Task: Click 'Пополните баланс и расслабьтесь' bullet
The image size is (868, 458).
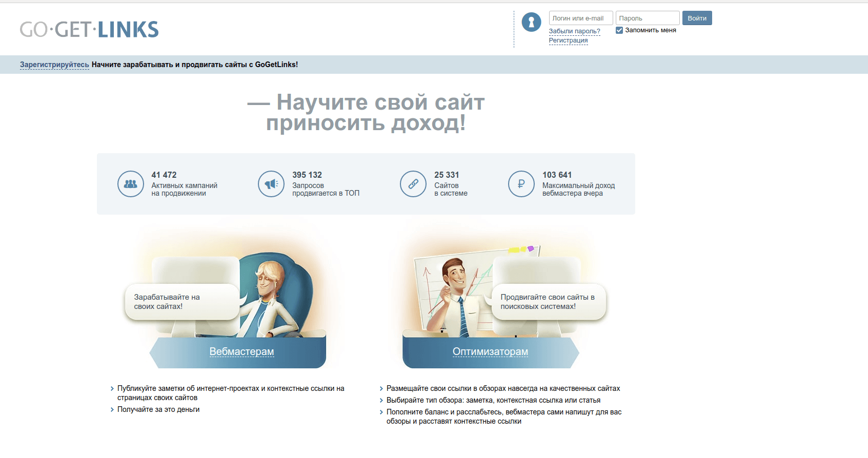Action: click(x=504, y=417)
